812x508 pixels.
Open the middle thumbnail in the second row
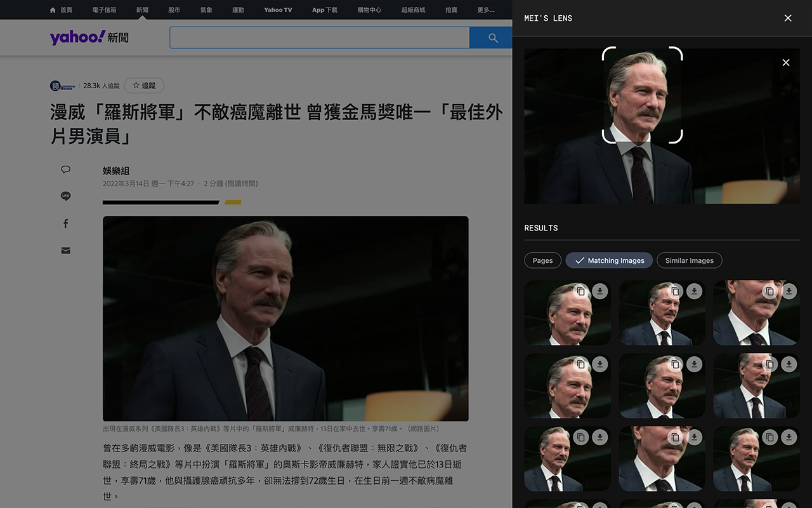(x=662, y=386)
